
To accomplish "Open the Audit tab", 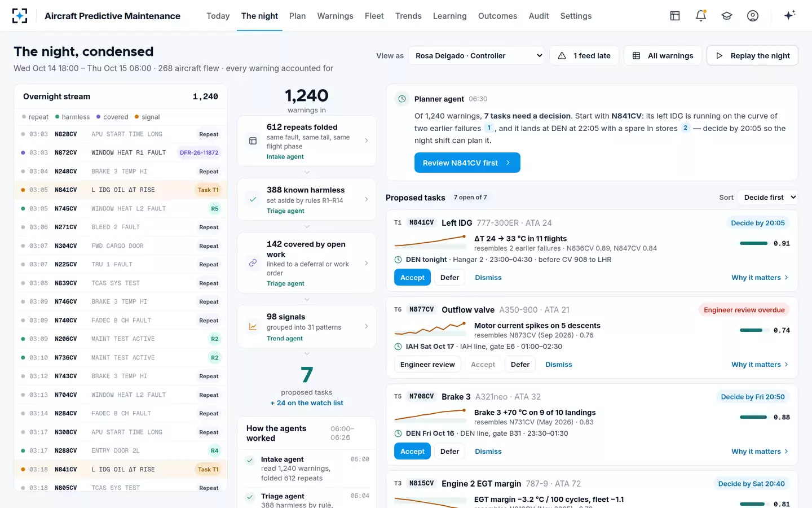I will pyautogui.click(x=539, y=16).
